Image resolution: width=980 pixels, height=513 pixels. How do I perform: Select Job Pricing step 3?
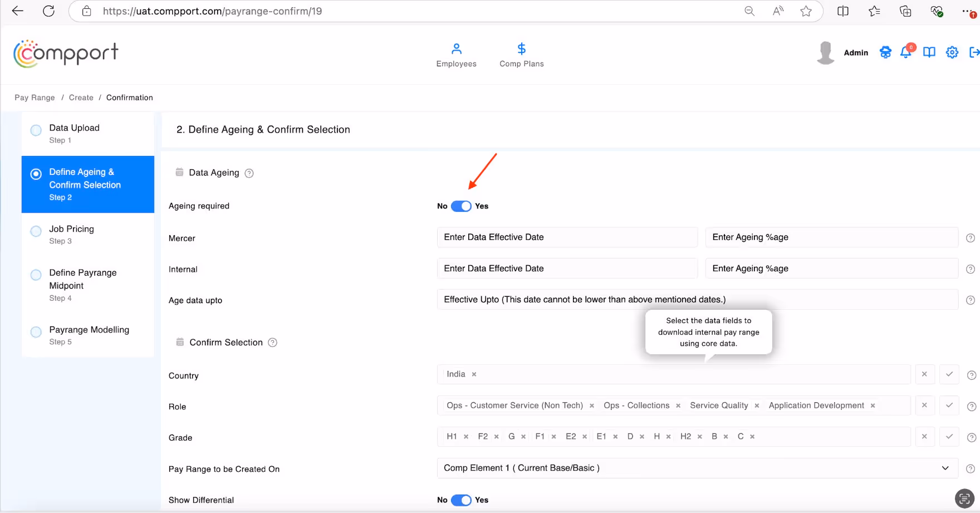tap(88, 234)
